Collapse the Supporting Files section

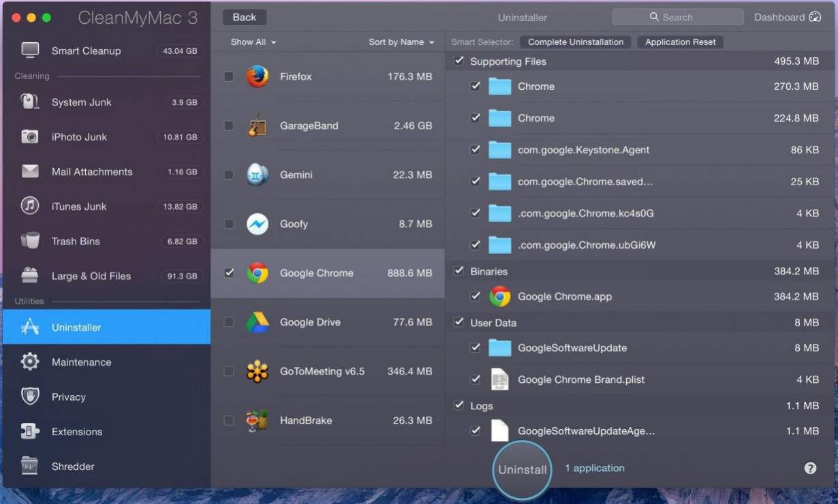click(459, 61)
